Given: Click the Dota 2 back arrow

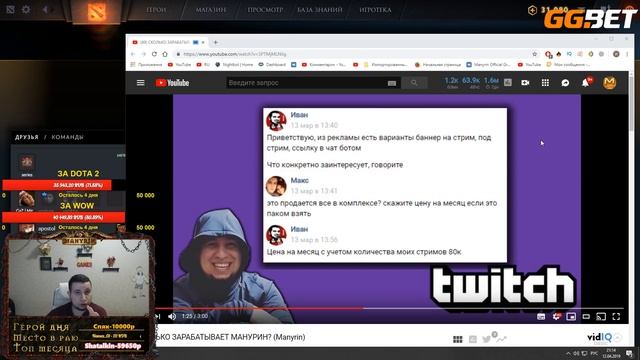Looking at the screenshot, I should point(45,9).
